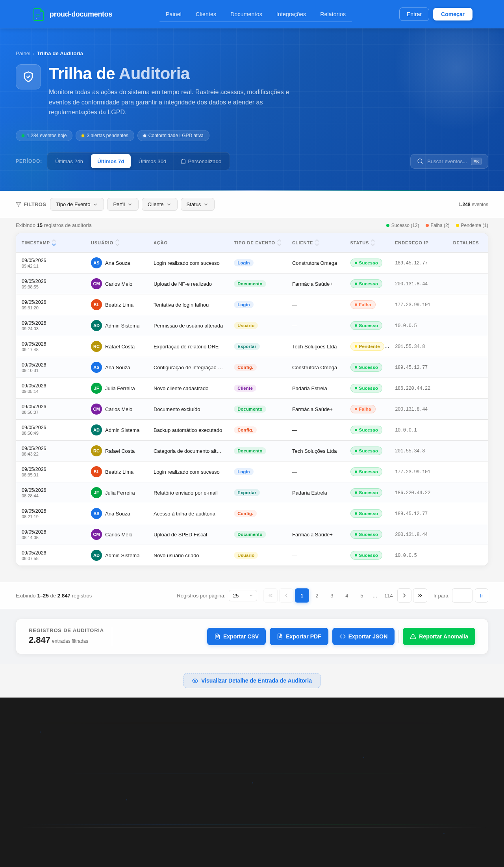Open the Tipo de Evento filter dropdown
Screen dimensions: 504x867
(77, 204)
